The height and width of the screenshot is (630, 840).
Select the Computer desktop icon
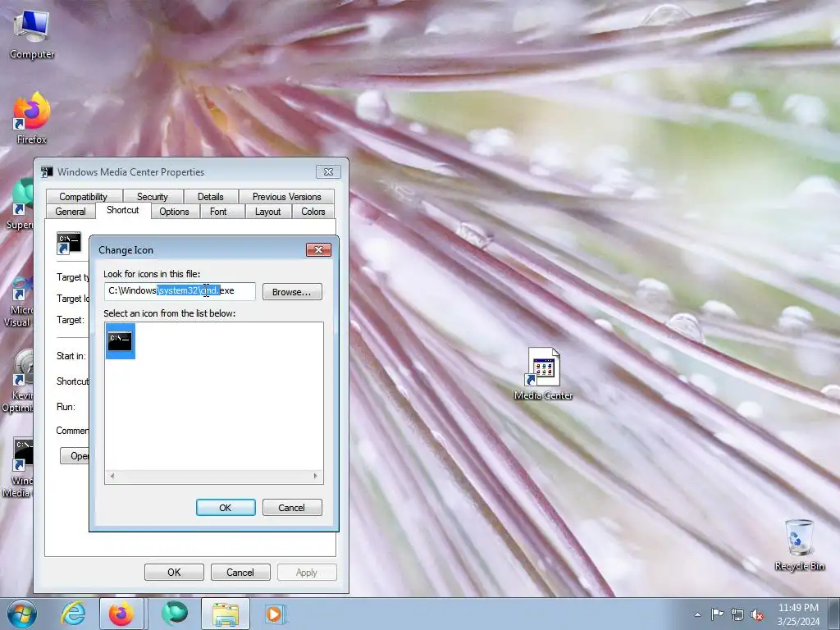tap(32, 34)
